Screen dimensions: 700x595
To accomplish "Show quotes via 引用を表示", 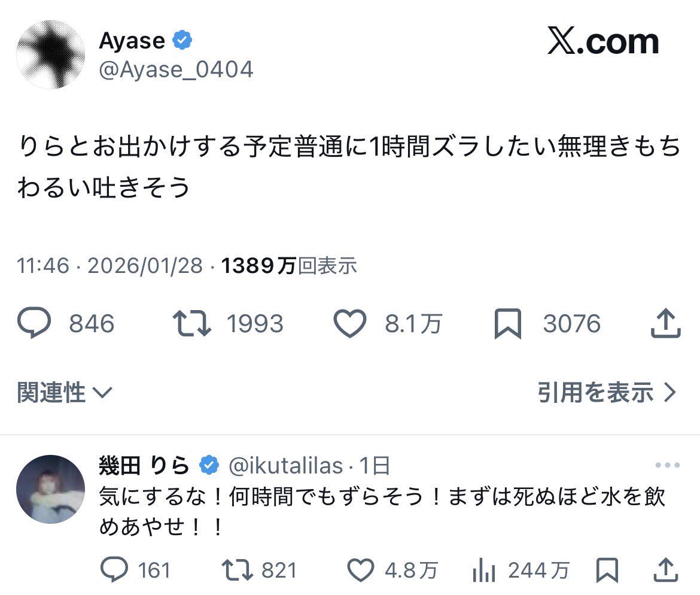I will click(x=607, y=393).
